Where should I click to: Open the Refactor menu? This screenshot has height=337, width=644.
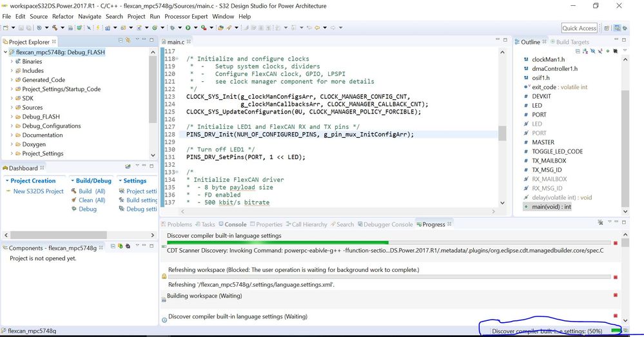(x=63, y=16)
